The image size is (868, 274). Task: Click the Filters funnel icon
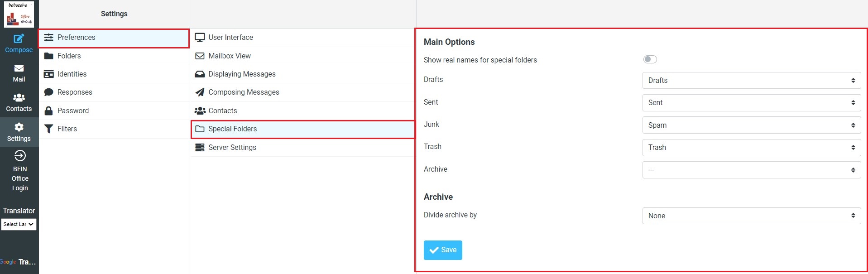pos(48,129)
